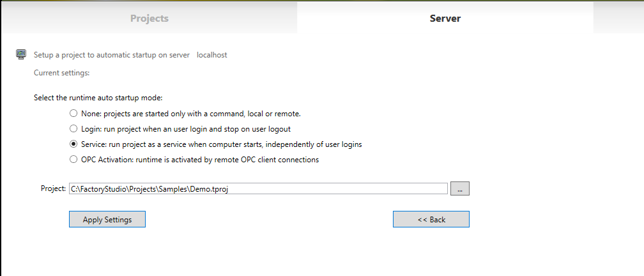Click the server computer monitor icon
Image resolution: width=644 pixels, height=276 pixels.
21,54
